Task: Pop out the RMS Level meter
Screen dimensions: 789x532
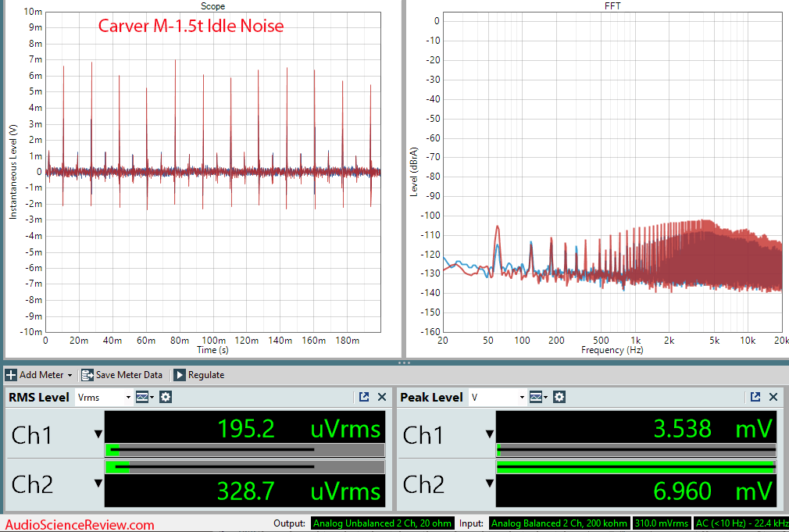Action: (x=364, y=397)
